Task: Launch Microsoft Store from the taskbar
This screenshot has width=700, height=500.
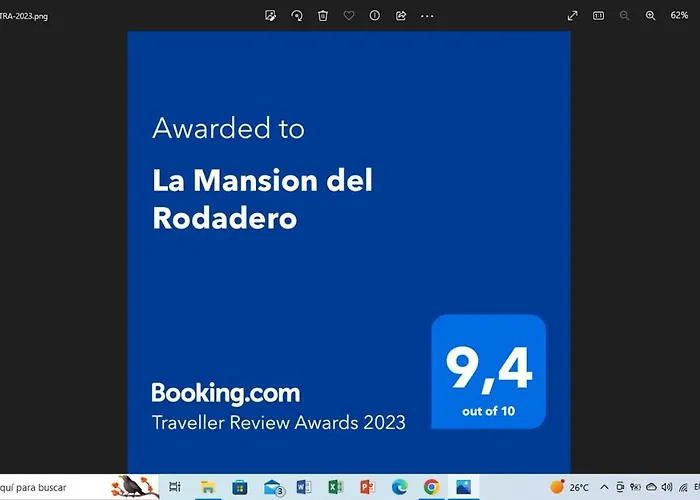Action: point(240,487)
